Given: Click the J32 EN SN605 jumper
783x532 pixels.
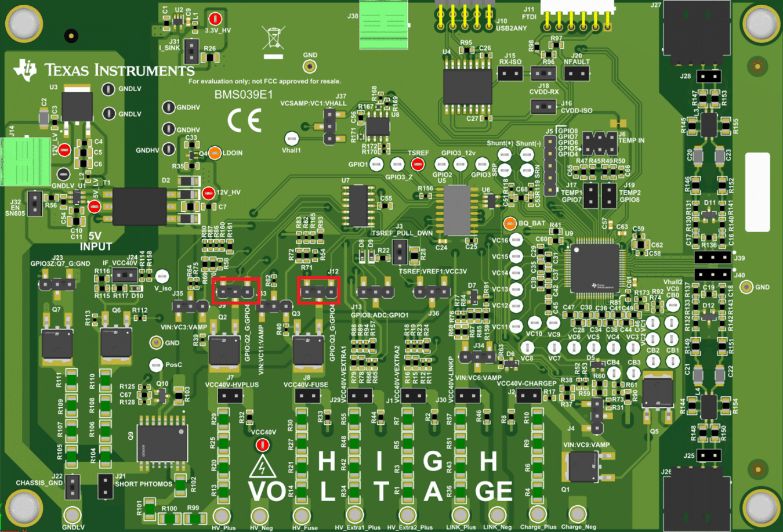Looking at the screenshot, I should pyautogui.click(x=35, y=203).
